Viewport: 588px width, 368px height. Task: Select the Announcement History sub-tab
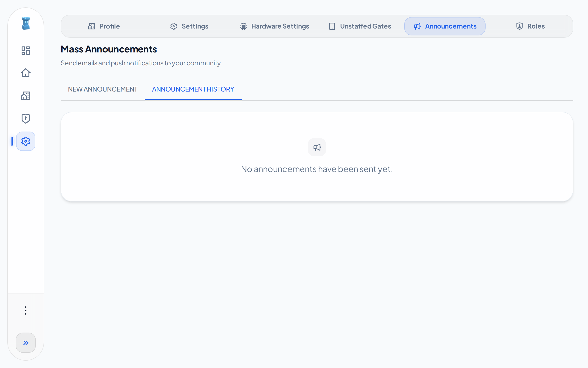pos(193,89)
